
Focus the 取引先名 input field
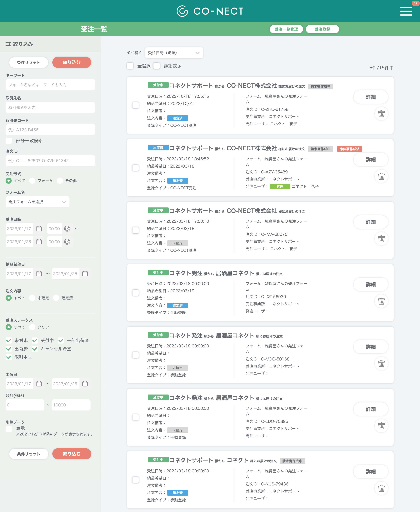[50, 107]
